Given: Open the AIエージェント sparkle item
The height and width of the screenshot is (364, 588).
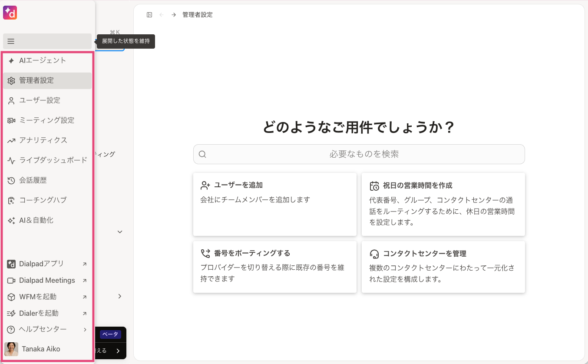Looking at the screenshot, I should tap(47, 60).
